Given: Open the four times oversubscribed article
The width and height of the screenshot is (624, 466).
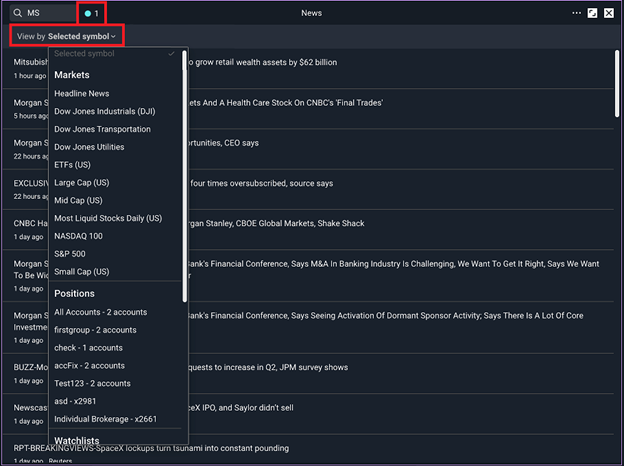Looking at the screenshot, I should [261, 183].
